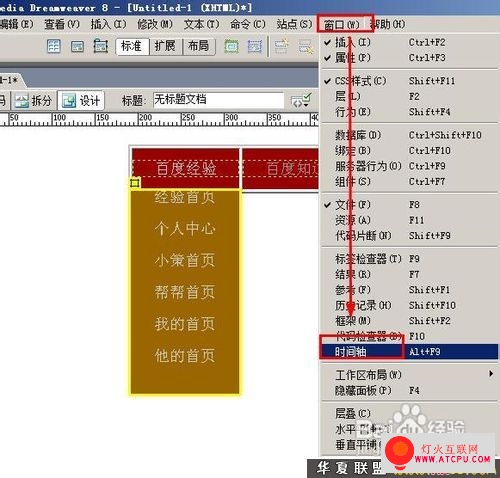Click the draw layer icon
Viewport: 500px width, 478px height.
point(101,46)
